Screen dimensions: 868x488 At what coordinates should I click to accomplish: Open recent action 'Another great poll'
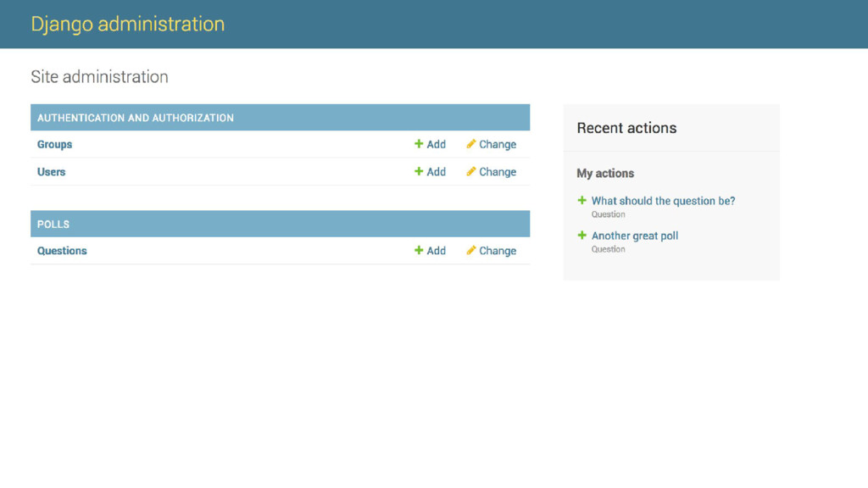point(634,236)
